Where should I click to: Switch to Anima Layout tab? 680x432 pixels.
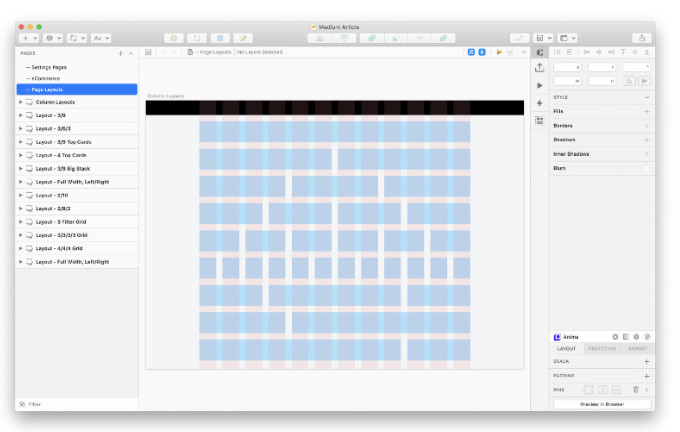tap(566, 349)
